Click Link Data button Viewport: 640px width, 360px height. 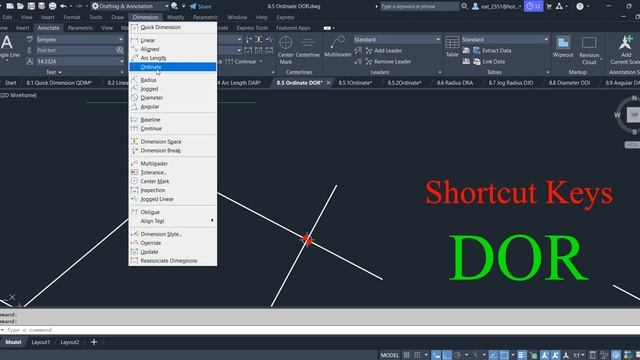point(489,62)
